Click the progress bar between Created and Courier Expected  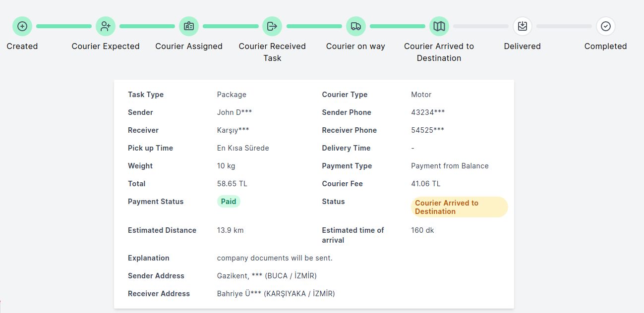pyautogui.click(x=64, y=26)
